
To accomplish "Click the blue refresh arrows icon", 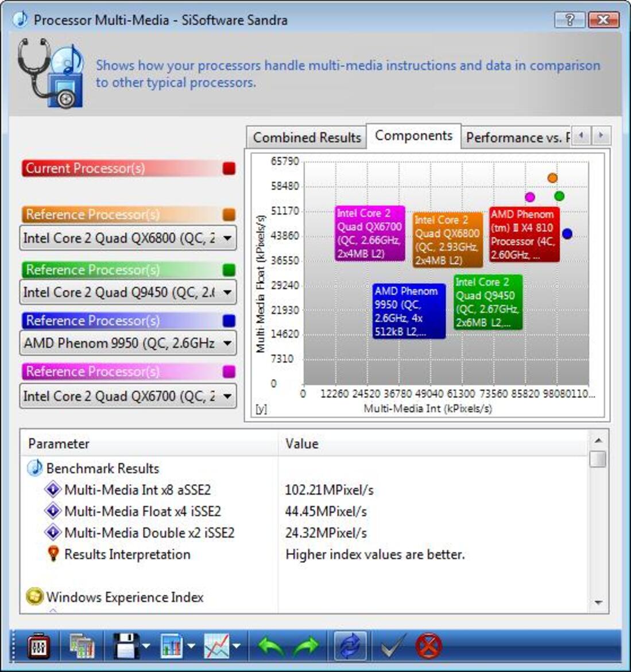I will (x=350, y=646).
